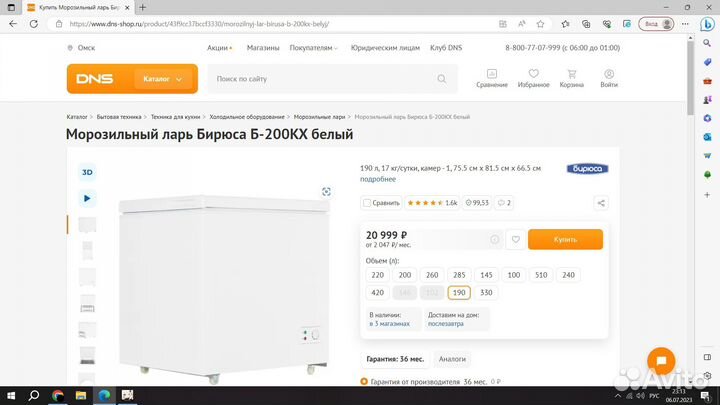This screenshot has width=720, height=405.
Task: Open new browser tab with plus
Action: point(142,7)
